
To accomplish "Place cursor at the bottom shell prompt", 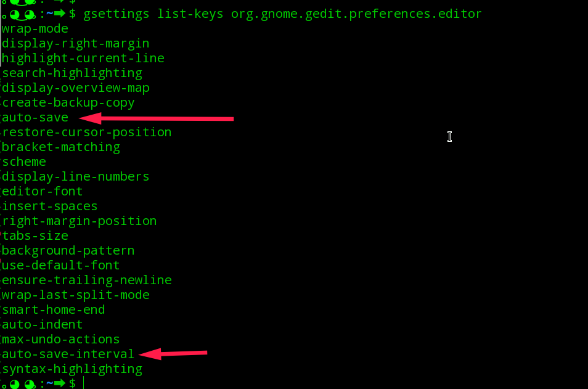I will point(84,383).
